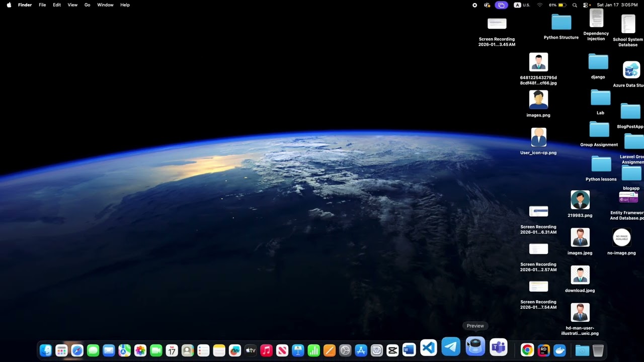Select the no-image.png file
The height and width of the screenshot is (362, 644).
point(621,242)
